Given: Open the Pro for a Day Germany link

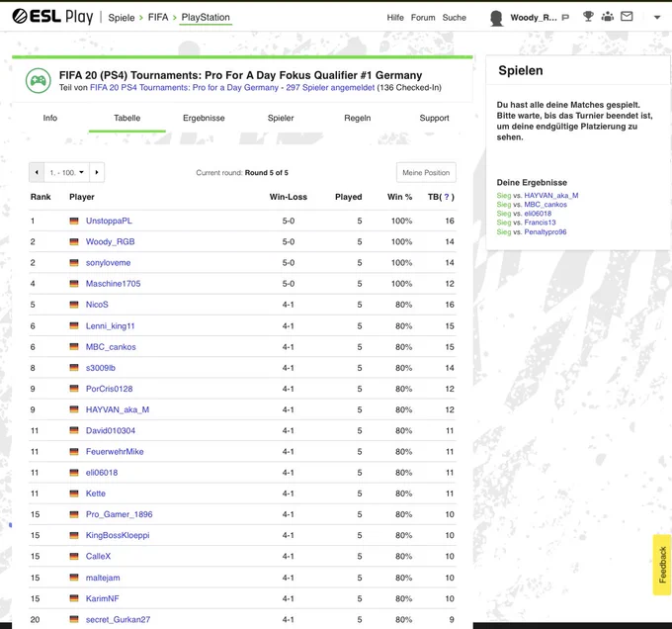Looking at the screenshot, I should (x=184, y=87).
